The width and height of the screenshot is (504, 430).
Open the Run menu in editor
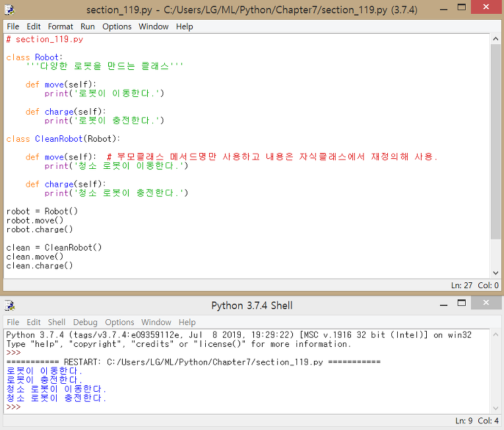(x=88, y=26)
